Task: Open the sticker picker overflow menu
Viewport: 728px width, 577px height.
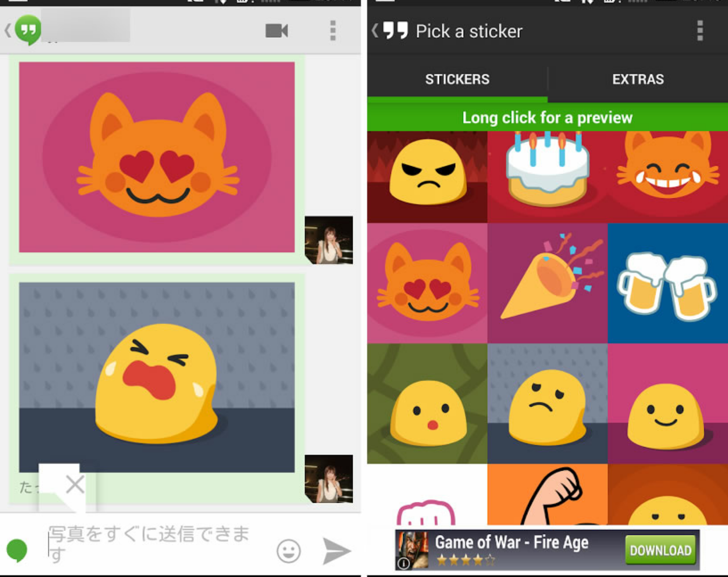Action: coord(700,31)
